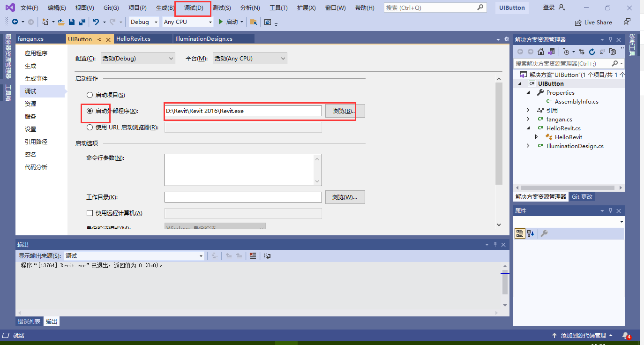This screenshot has height=345, width=644.
Task: Click the undo arrow icon
Action: (96, 22)
